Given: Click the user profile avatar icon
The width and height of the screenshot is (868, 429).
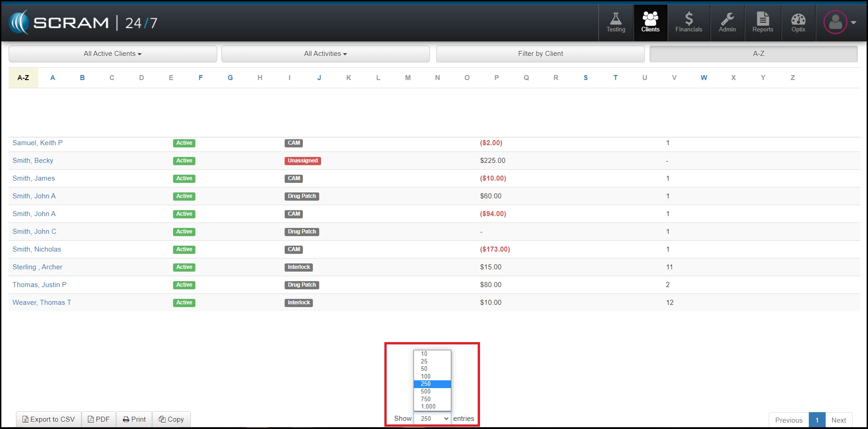Looking at the screenshot, I should pos(835,22).
